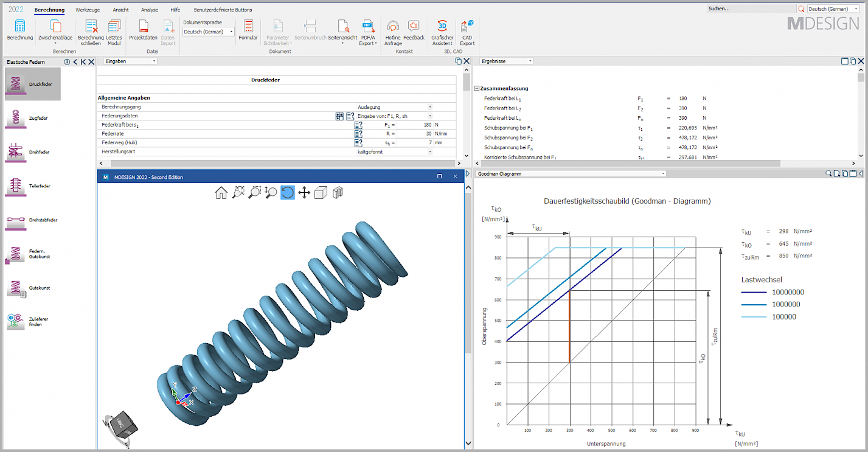
Task: Click help icon for Federrate R
Action: [358, 133]
